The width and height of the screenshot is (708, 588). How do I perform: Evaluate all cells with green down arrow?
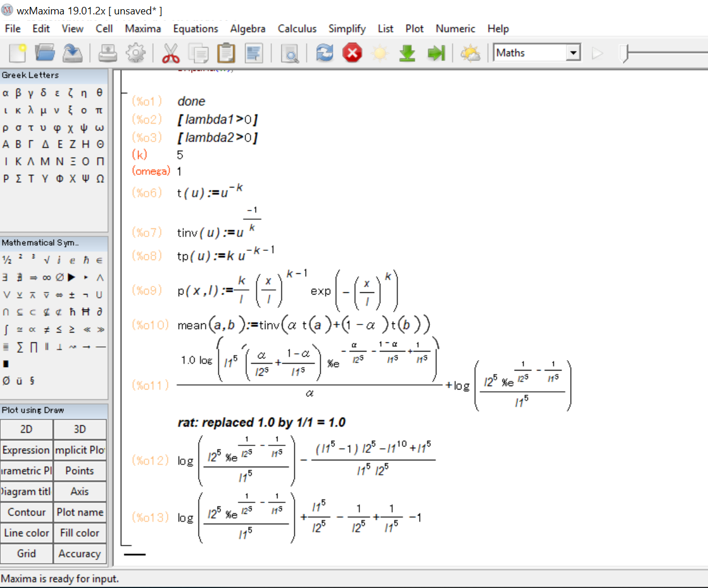point(408,53)
